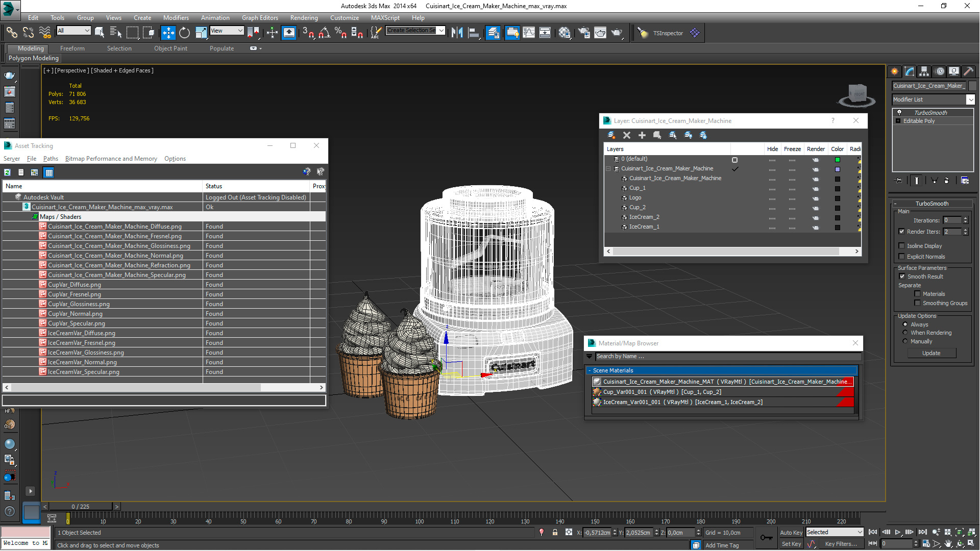Viewport: 980px width, 551px height.
Task: Click Delete layer X icon in Layer dialog
Action: (x=627, y=135)
